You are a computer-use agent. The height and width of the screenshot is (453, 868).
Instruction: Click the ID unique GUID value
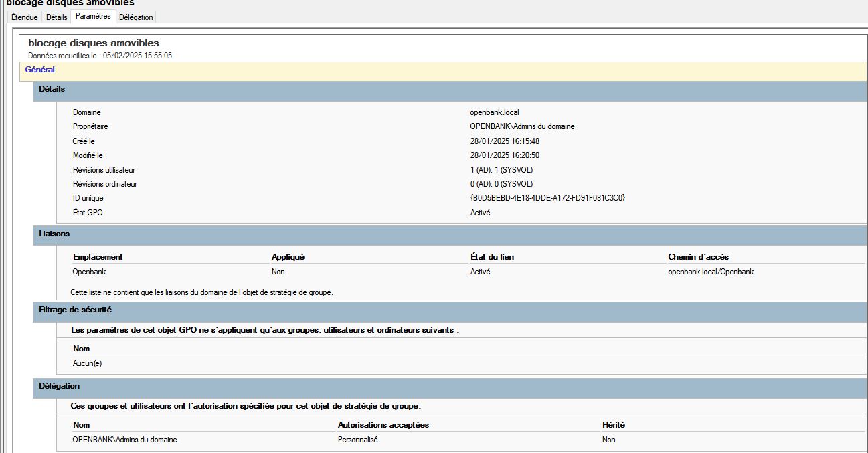coord(547,198)
